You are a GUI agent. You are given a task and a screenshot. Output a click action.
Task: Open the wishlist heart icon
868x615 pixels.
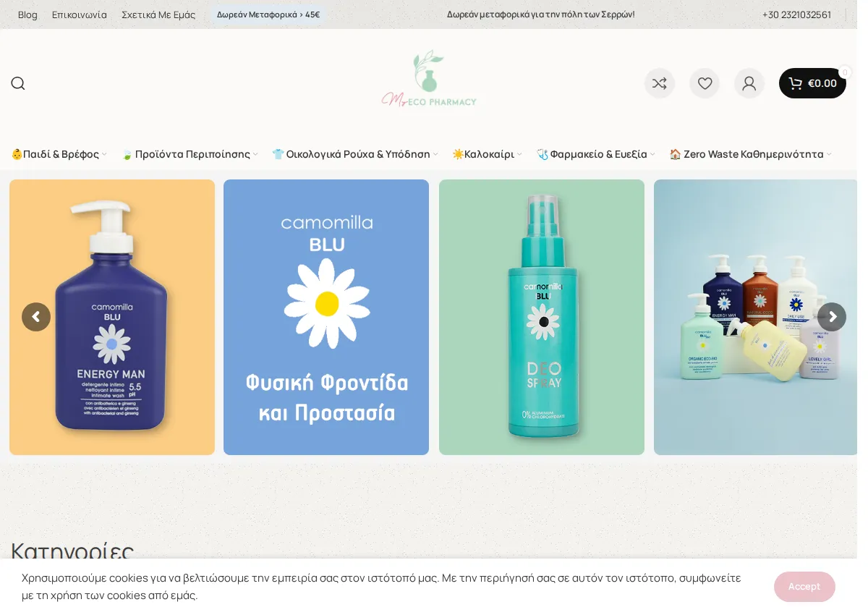pyautogui.click(x=705, y=83)
